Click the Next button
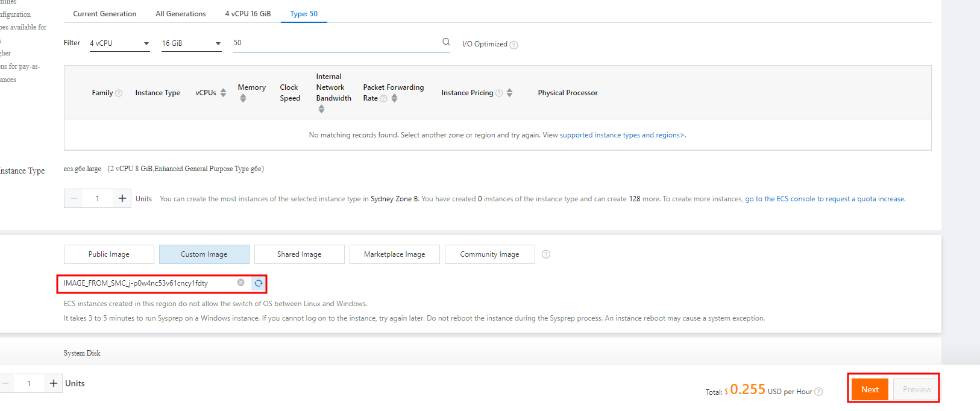The height and width of the screenshot is (411, 980). 870,389
